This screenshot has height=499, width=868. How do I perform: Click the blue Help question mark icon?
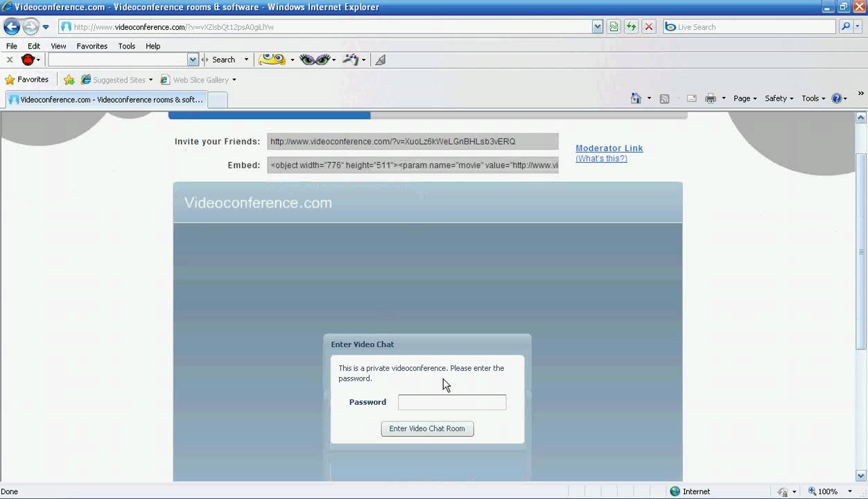coord(836,98)
